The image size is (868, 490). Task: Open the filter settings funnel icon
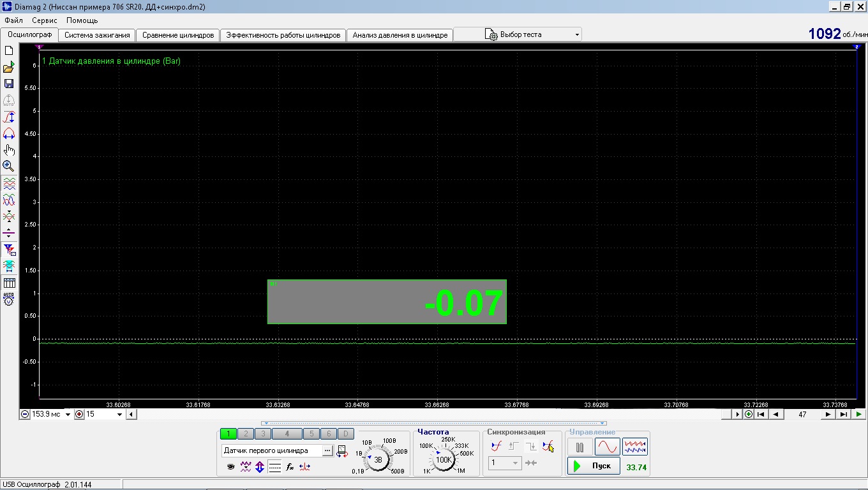click(9, 249)
